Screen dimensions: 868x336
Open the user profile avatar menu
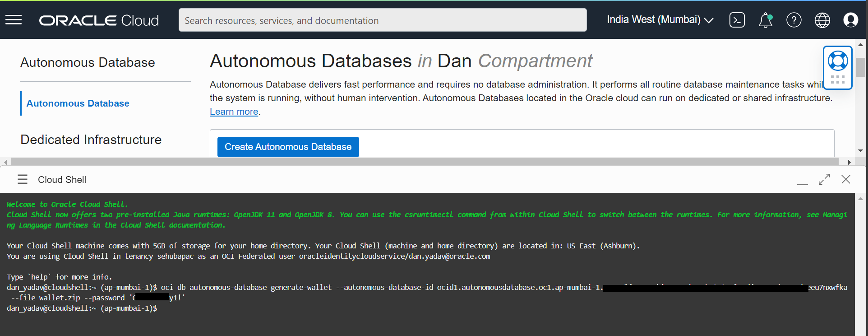pyautogui.click(x=851, y=20)
